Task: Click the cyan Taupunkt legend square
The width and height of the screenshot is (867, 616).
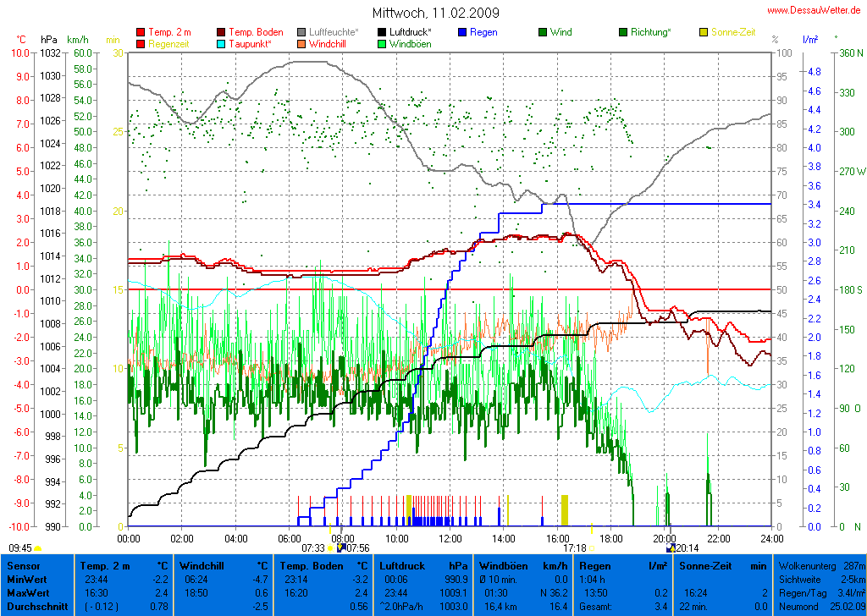Action: [x=222, y=43]
